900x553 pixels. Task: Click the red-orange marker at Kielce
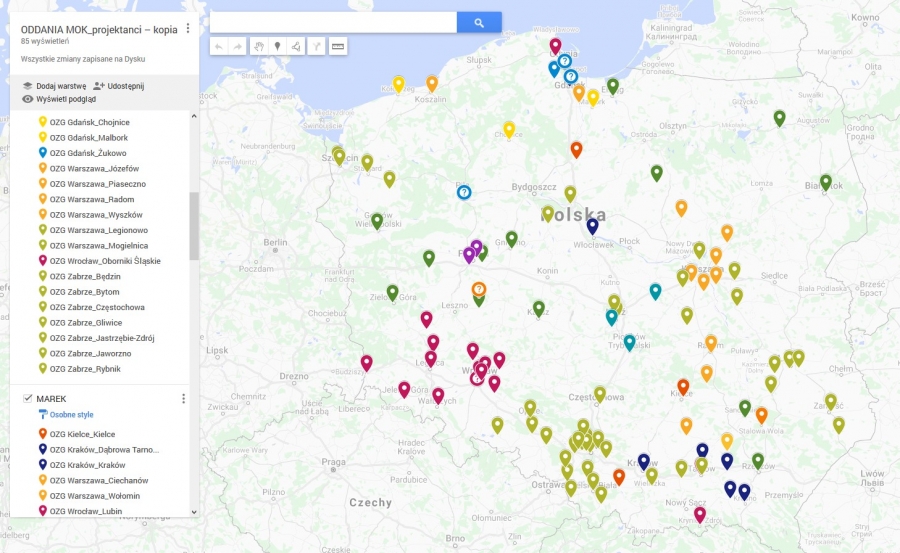[x=682, y=386]
